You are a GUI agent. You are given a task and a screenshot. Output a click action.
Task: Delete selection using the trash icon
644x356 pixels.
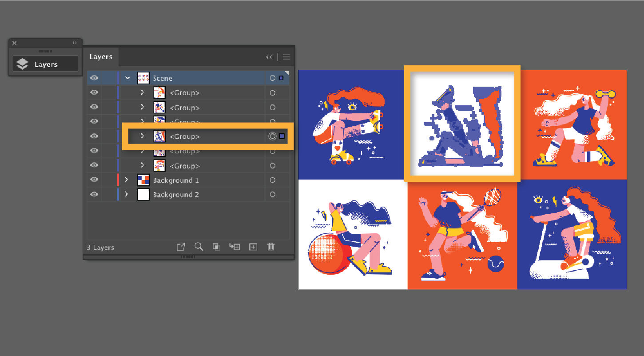(x=271, y=247)
